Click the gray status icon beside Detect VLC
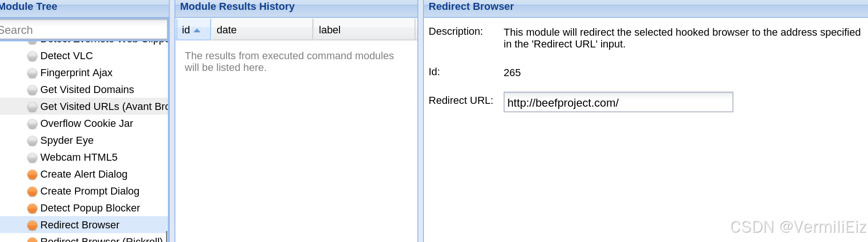The image size is (868, 242). pos(32,56)
